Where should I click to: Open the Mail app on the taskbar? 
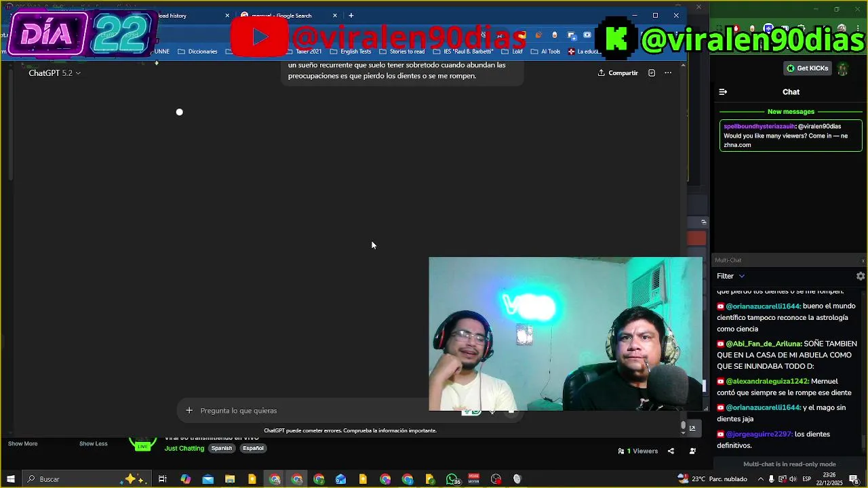[208, 479]
